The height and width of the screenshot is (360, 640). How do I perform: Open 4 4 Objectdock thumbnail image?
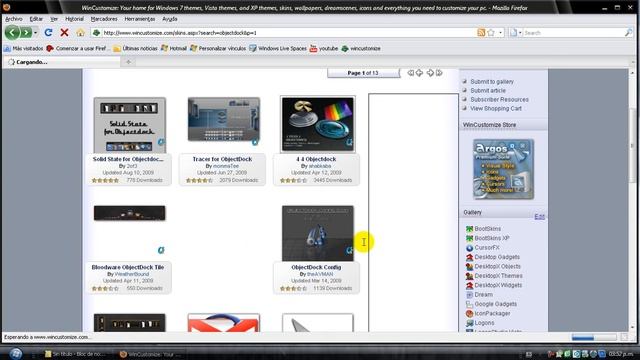[x=318, y=124]
